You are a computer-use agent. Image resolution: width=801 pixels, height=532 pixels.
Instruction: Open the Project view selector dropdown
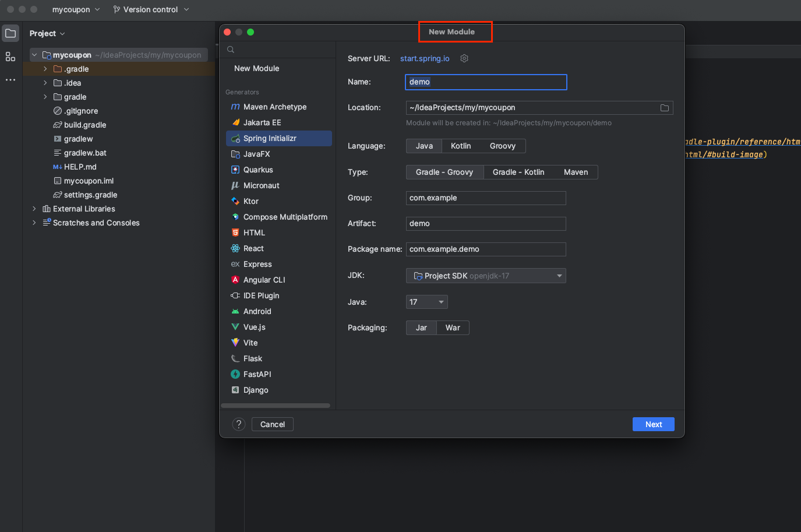(x=47, y=33)
